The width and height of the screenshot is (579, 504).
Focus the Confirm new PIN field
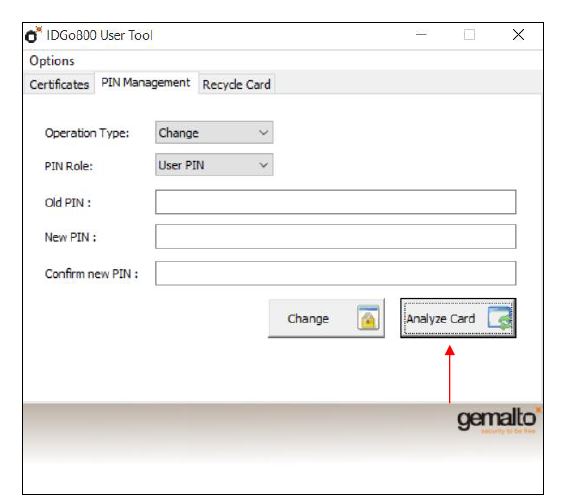(x=336, y=273)
